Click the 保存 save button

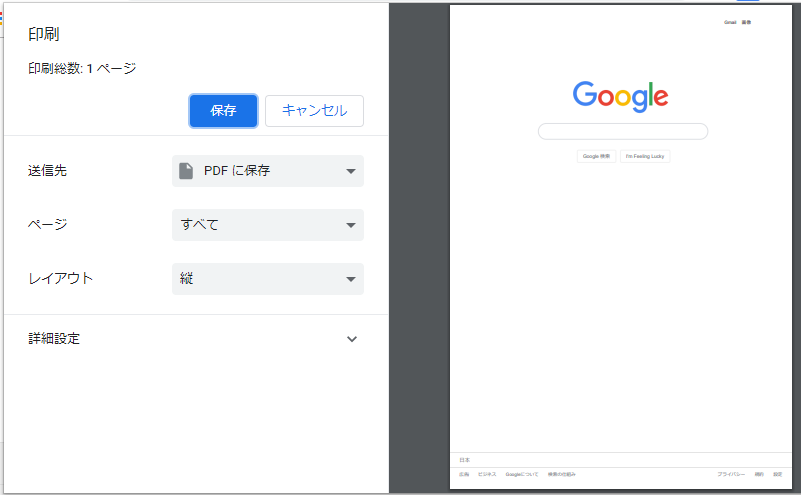tap(223, 111)
